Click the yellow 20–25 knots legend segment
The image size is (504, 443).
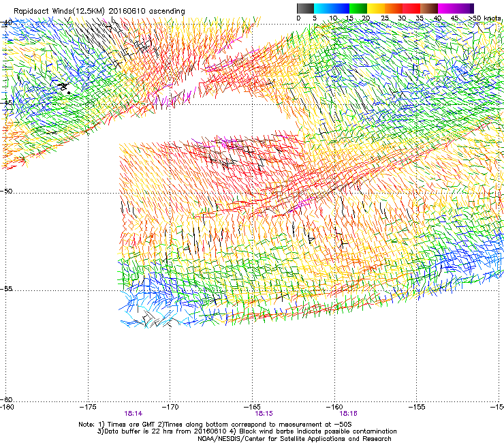376,8
